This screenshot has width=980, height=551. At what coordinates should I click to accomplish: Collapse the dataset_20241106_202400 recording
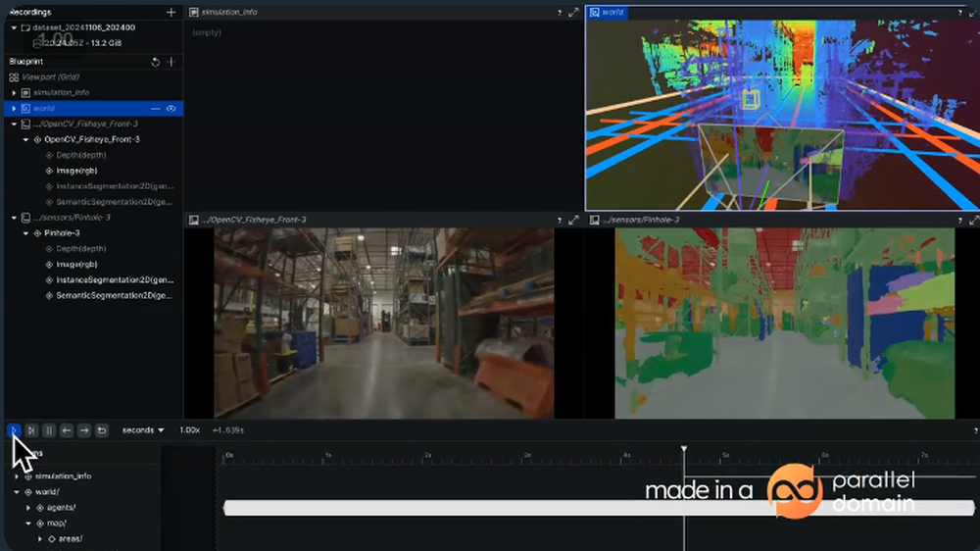pos(14,27)
